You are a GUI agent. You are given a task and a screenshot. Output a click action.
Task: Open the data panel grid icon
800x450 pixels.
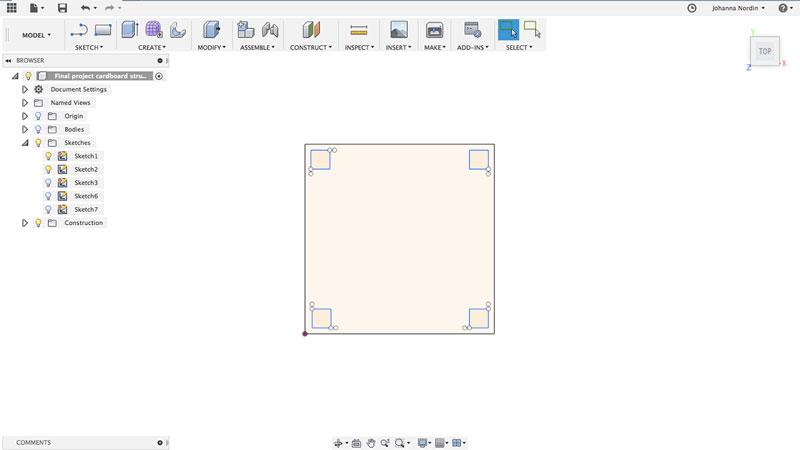pos(11,8)
